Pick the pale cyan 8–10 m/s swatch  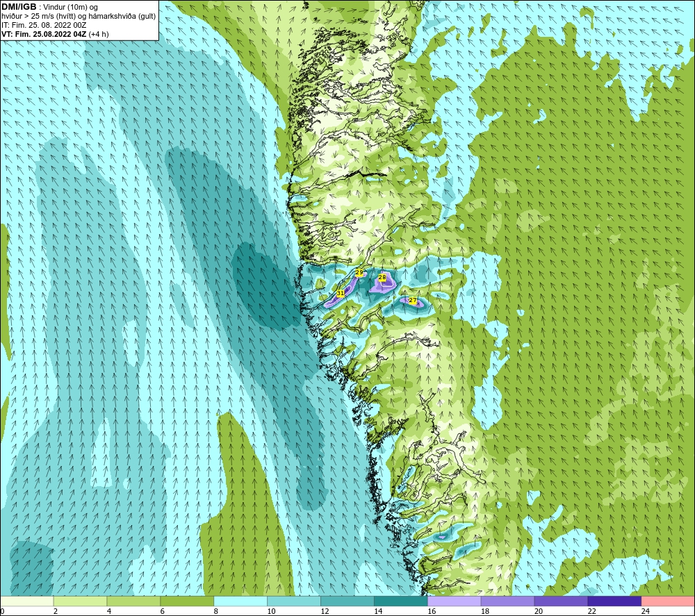point(240,601)
